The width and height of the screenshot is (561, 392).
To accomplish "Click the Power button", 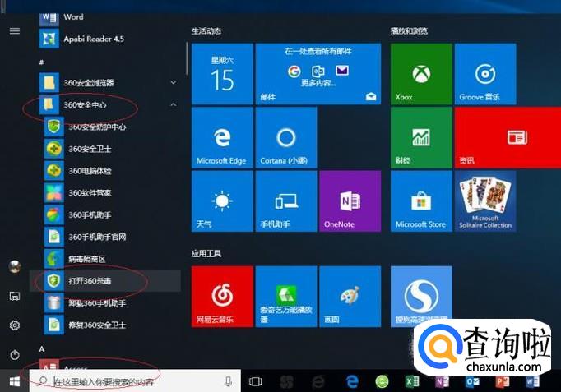I will [x=15, y=355].
